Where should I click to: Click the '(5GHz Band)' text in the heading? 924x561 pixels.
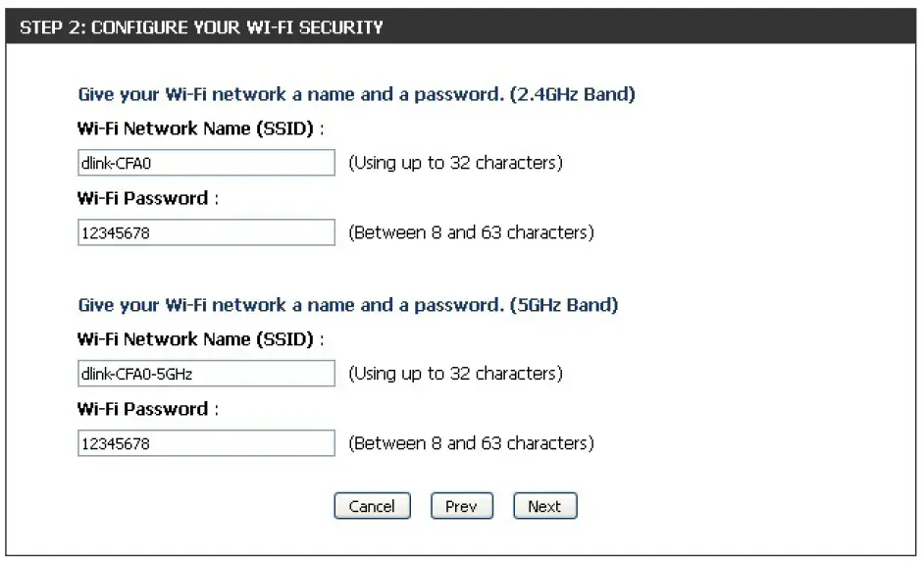click(565, 305)
